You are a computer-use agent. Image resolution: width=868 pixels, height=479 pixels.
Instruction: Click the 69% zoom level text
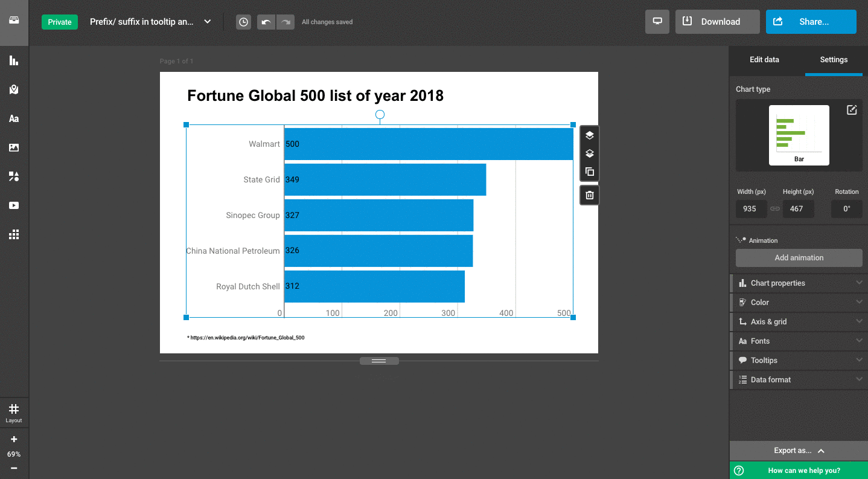(x=14, y=454)
